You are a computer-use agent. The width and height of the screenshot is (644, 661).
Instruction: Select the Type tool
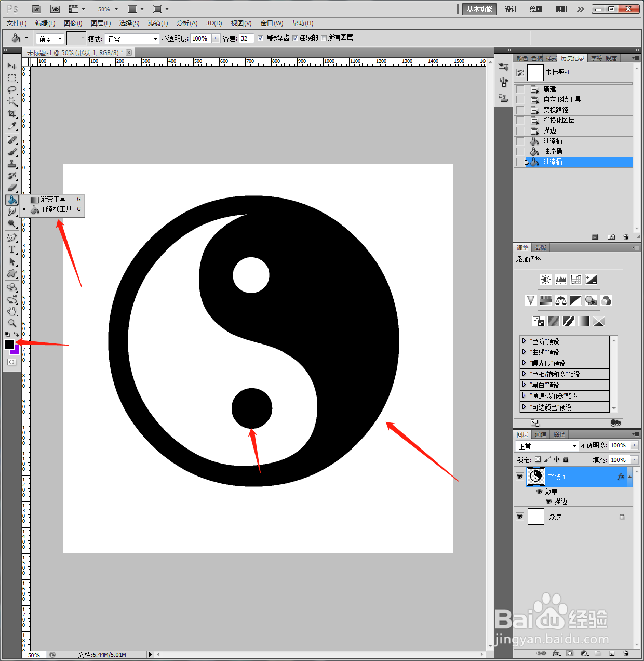(x=12, y=249)
